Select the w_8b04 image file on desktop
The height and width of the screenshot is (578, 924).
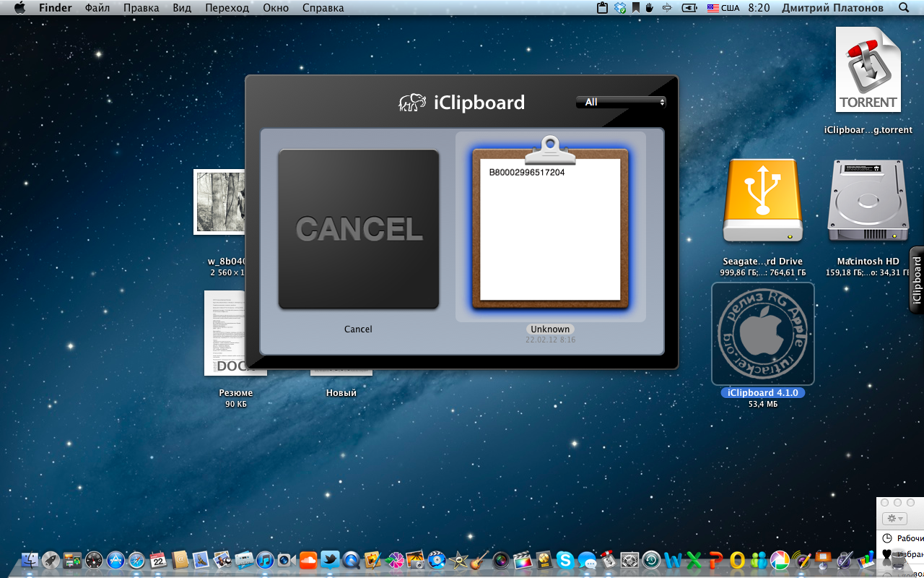(x=219, y=202)
